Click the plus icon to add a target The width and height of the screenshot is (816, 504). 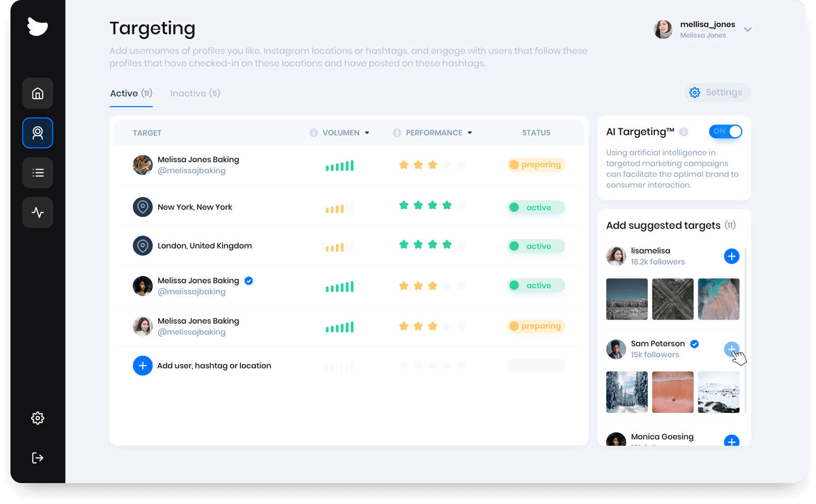[x=142, y=365]
